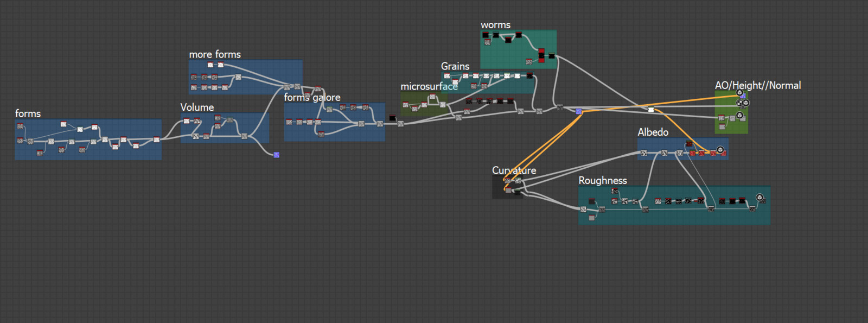Select topmost output node in AO/Height//Normal frame
This screenshot has width=868, height=323.
coord(739,93)
